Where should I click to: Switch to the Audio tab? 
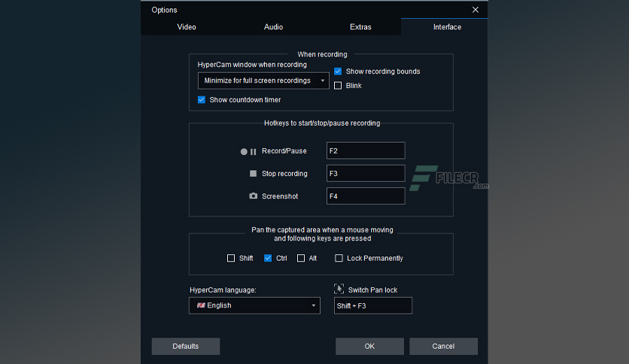pyautogui.click(x=273, y=27)
